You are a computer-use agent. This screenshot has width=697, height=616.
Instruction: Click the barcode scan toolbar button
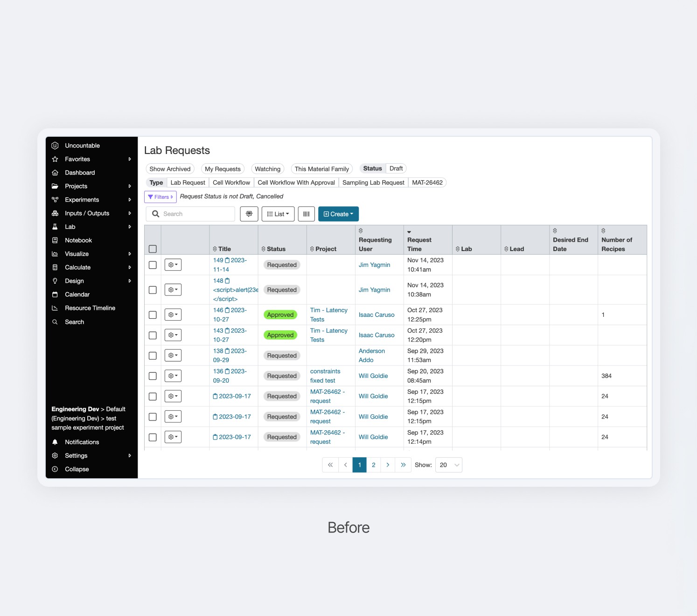point(307,214)
